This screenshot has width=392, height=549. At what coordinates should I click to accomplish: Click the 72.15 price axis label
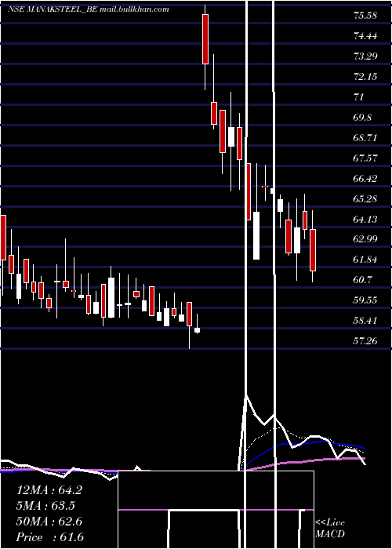pyautogui.click(x=365, y=76)
